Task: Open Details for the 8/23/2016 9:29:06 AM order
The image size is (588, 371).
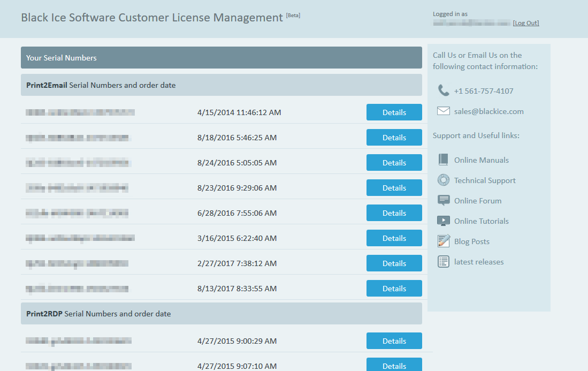Action: (394, 187)
